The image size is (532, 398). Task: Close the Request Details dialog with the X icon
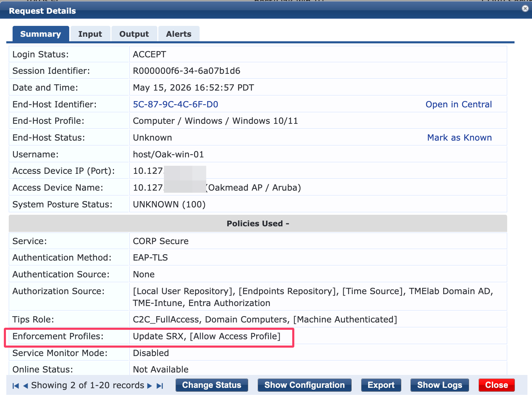click(525, 8)
